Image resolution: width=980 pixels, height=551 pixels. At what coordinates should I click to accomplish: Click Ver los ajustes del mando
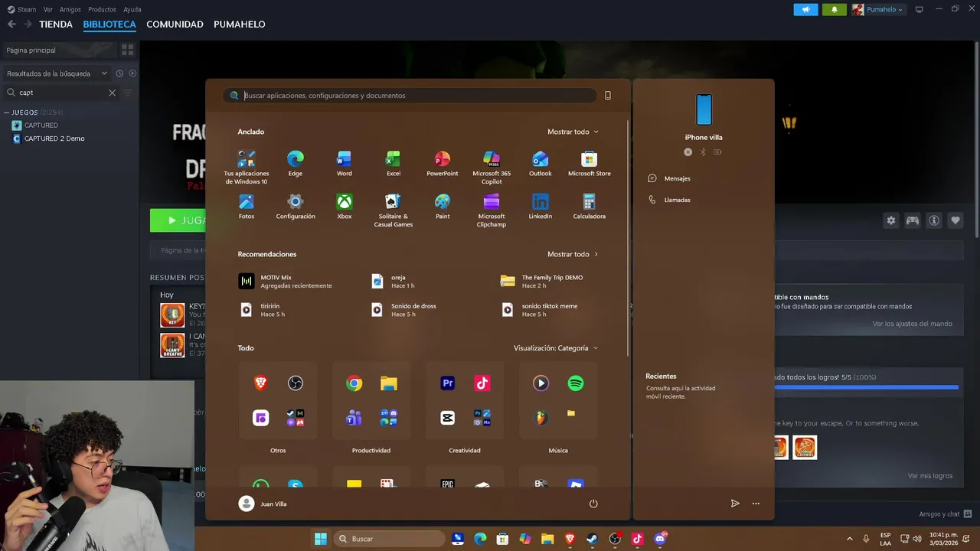pyautogui.click(x=913, y=324)
